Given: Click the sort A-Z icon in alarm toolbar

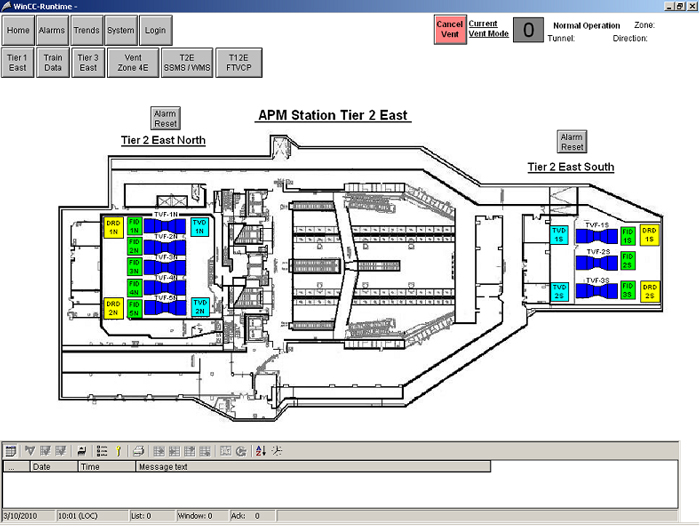Looking at the screenshot, I should point(261,451).
